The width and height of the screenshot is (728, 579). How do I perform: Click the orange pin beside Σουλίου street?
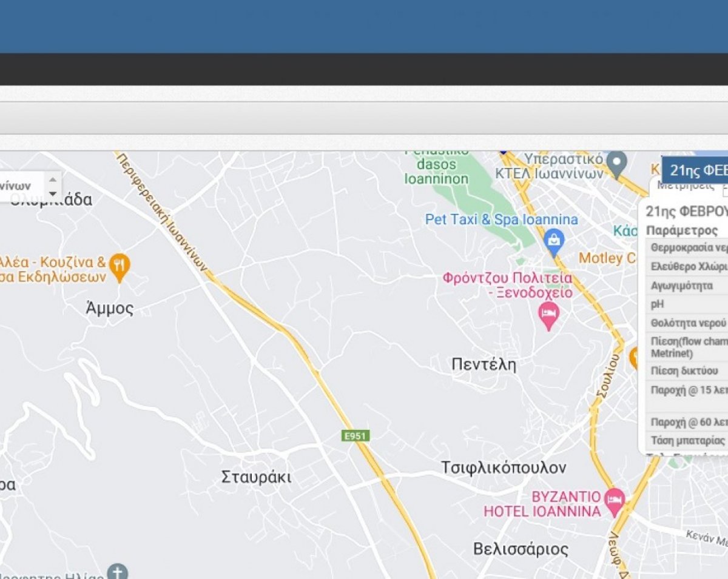click(635, 357)
